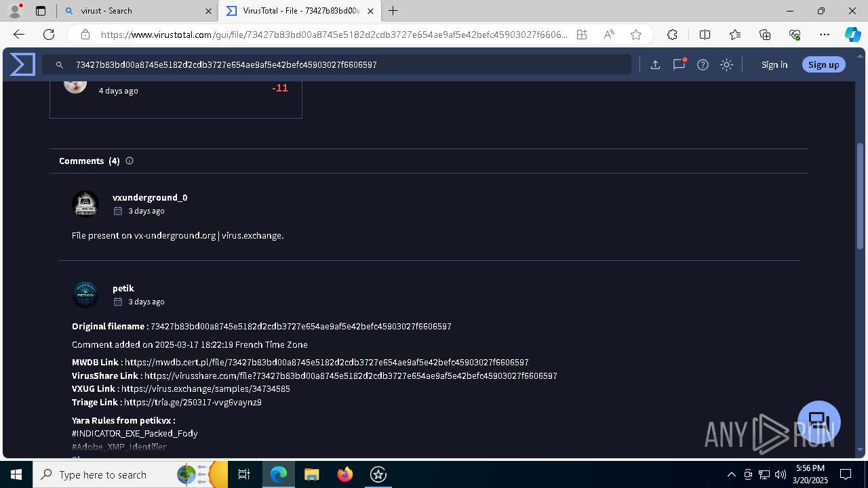
Task: Open the help question mark icon
Action: [x=703, y=64]
